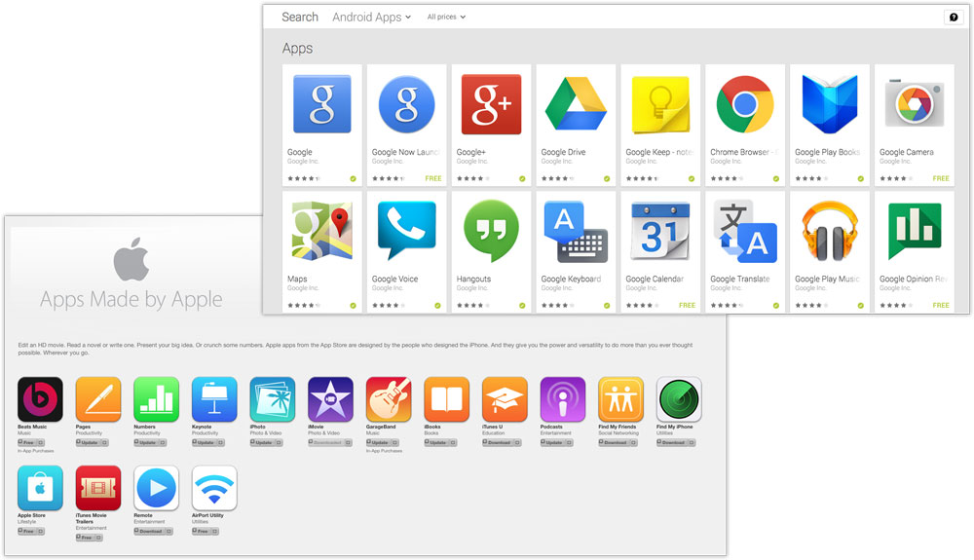Open the Google Translate app icon
974x560 pixels.
tap(745, 232)
